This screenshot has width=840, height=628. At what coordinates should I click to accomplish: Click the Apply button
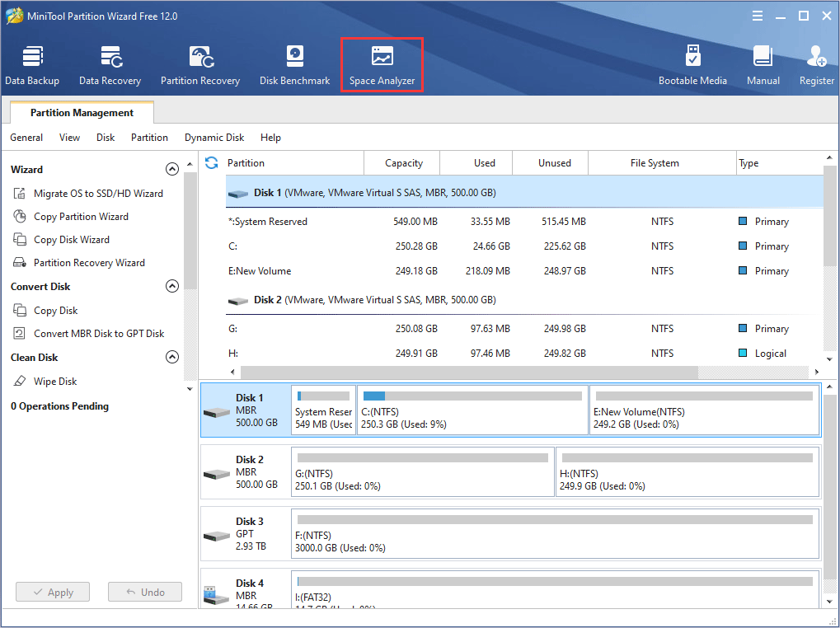pyautogui.click(x=53, y=592)
